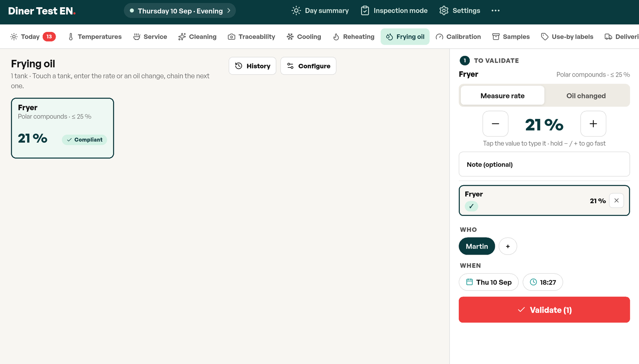Click the Note (optional) field
This screenshot has width=639, height=364.
[x=544, y=164]
